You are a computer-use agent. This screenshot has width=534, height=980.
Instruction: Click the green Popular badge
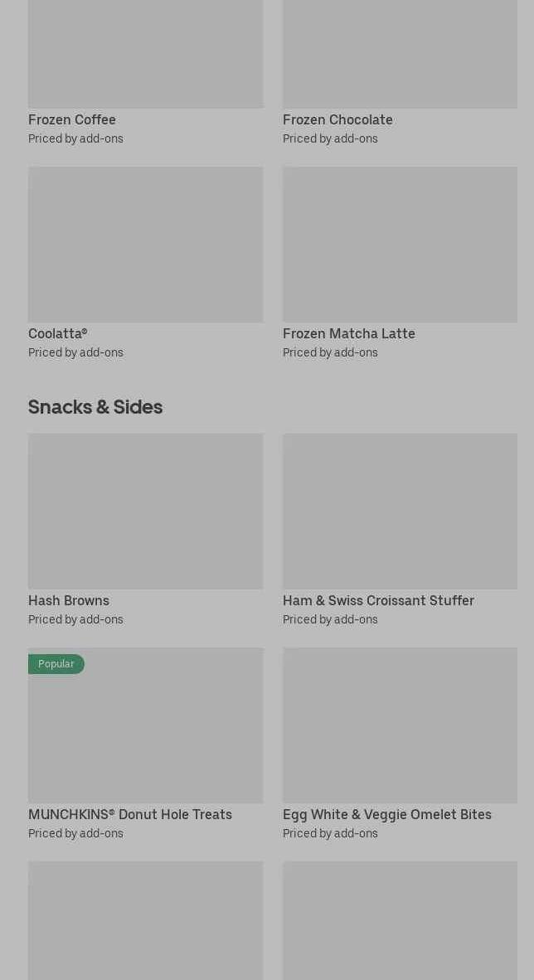click(x=56, y=664)
